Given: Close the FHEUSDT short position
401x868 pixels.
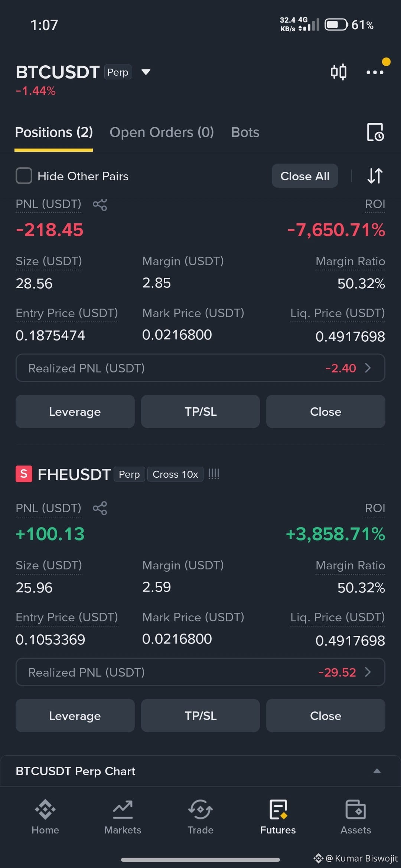Looking at the screenshot, I should [326, 716].
